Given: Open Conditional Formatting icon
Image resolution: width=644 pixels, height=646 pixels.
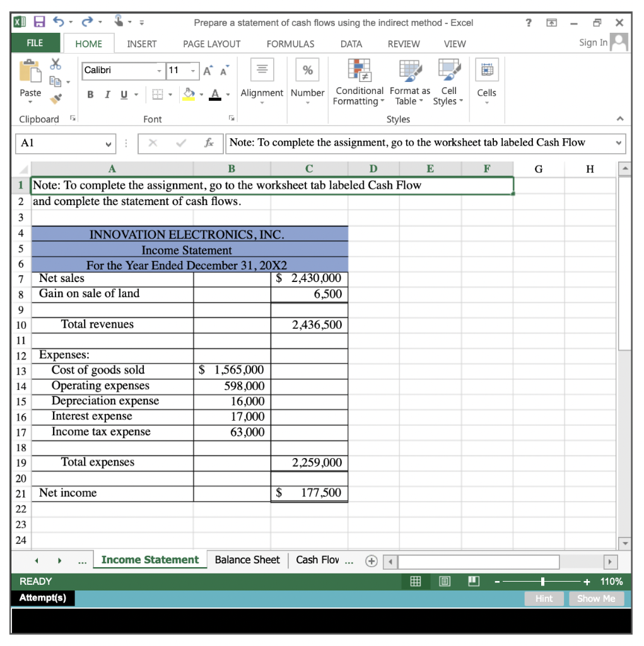Looking at the screenshot, I should coord(360,70).
